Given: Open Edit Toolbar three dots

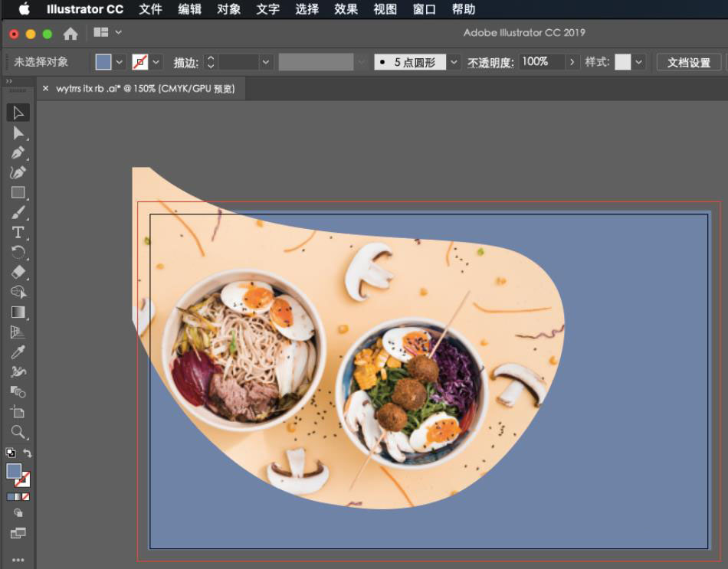Looking at the screenshot, I should click(x=18, y=560).
